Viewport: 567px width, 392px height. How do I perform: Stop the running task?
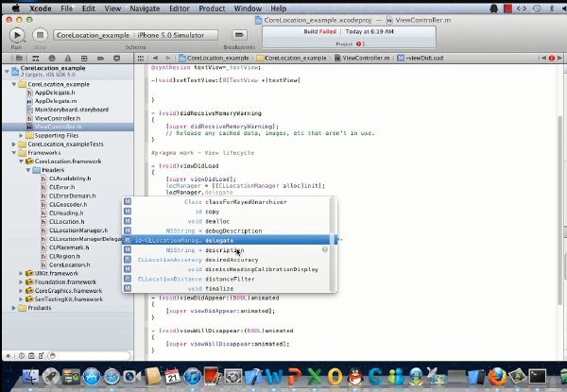pyautogui.click(x=40, y=35)
